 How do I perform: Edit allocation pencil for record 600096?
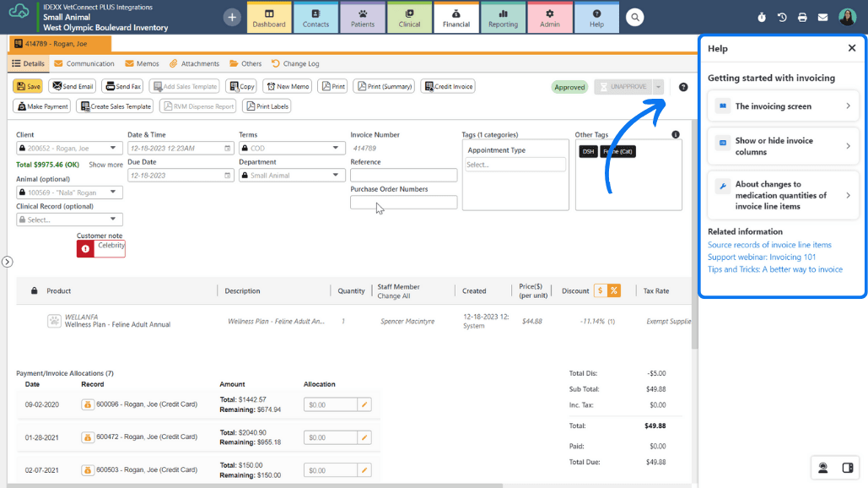click(364, 404)
